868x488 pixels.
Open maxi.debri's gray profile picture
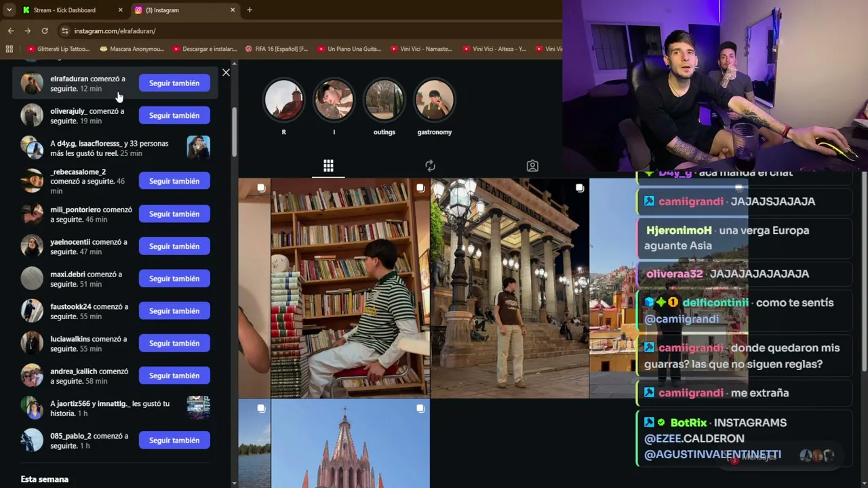tap(32, 279)
